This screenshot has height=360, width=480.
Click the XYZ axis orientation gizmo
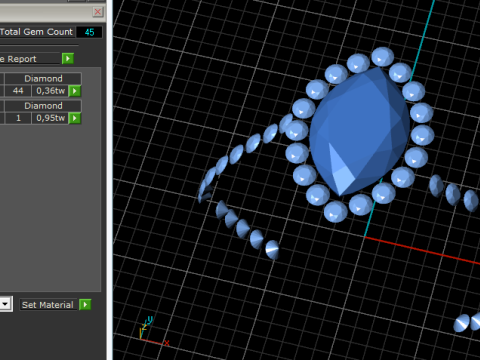154,331
